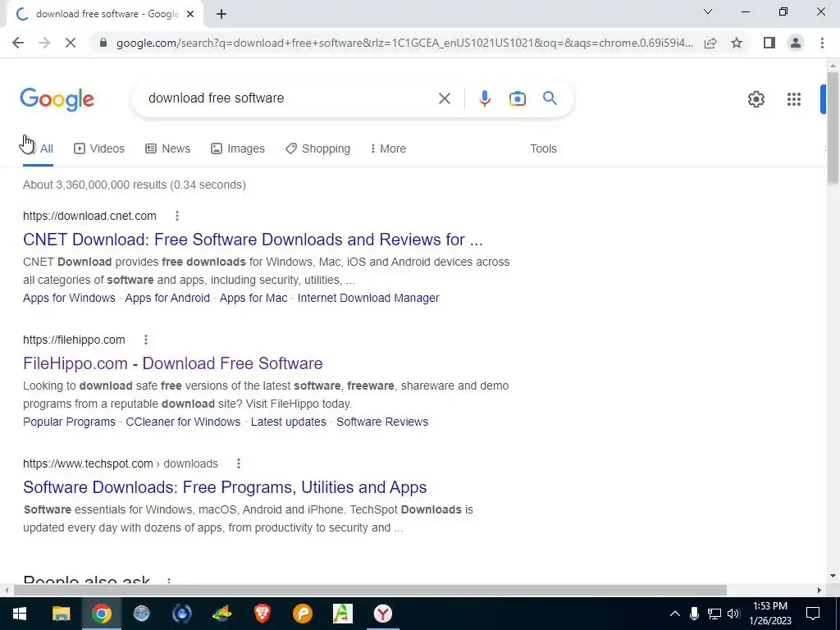Click the horizontal scrollbar thumb
The image size is (840, 630).
pos(370,591)
